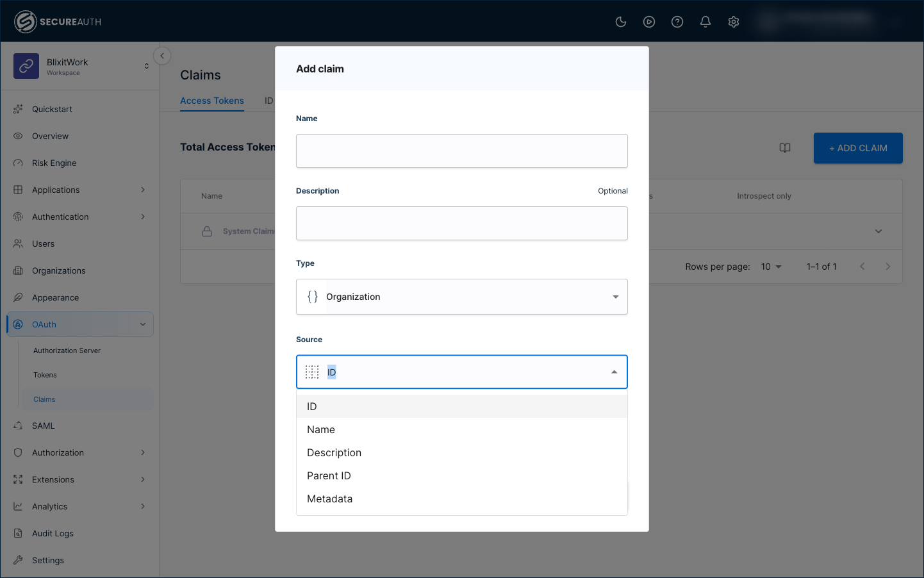This screenshot has height=578, width=924.
Task: Click the Name column header in table
Action: tap(211, 196)
